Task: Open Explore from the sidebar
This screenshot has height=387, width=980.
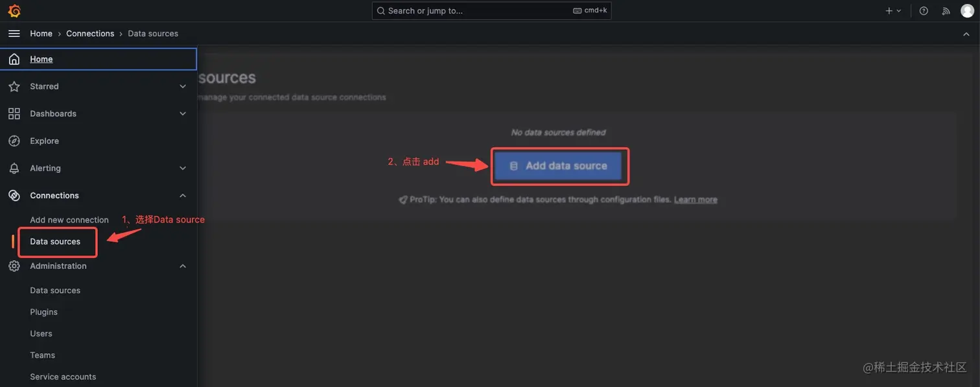Action: pos(44,141)
